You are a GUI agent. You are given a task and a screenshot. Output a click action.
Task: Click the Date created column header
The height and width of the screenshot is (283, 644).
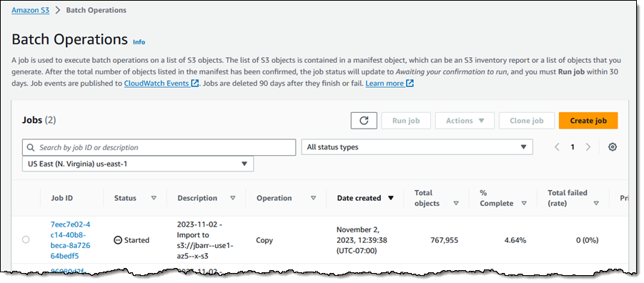click(359, 198)
